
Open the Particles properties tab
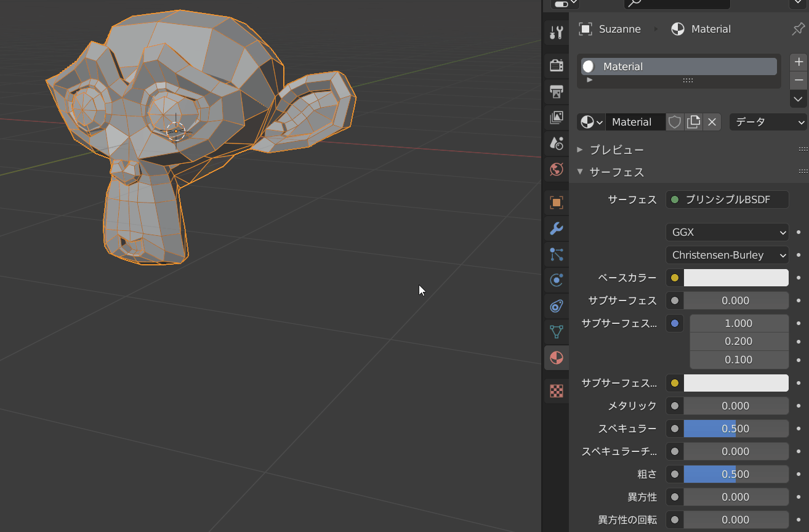557,254
